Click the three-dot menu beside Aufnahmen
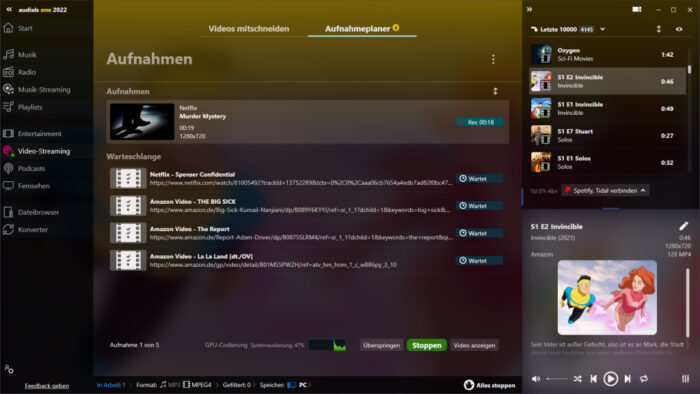 click(493, 59)
